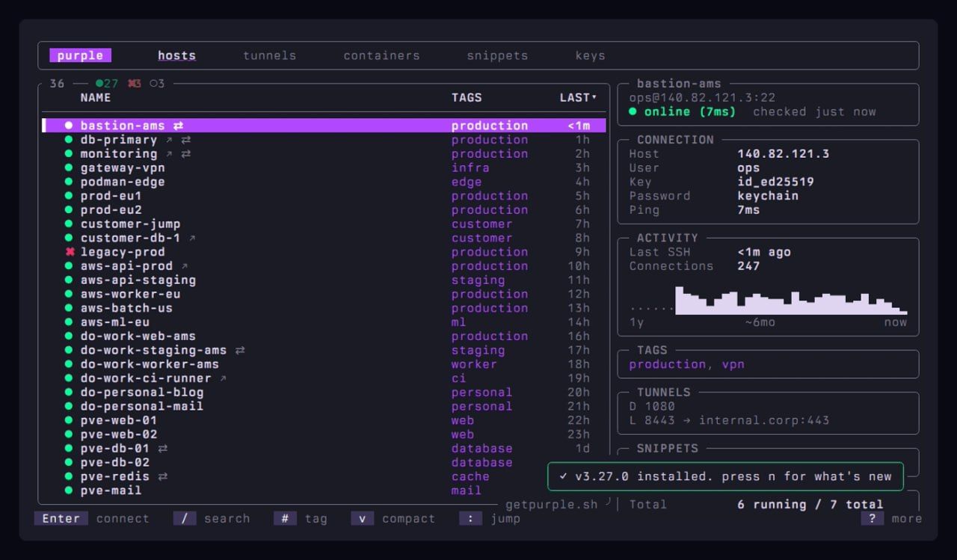Select the pve-web-01 host row

[324, 420]
